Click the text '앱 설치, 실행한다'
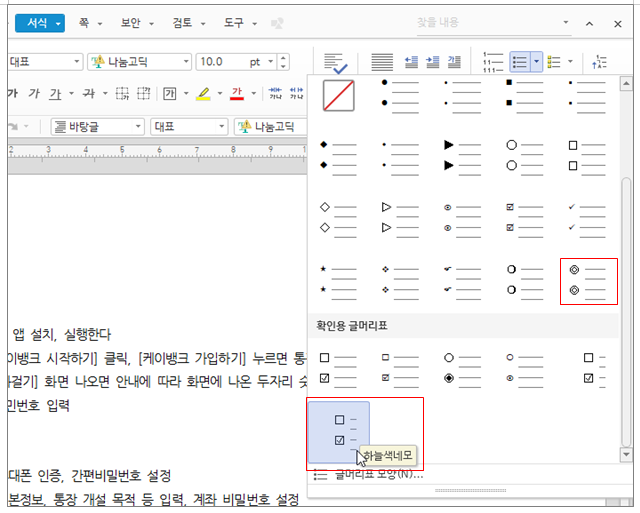 62,335
